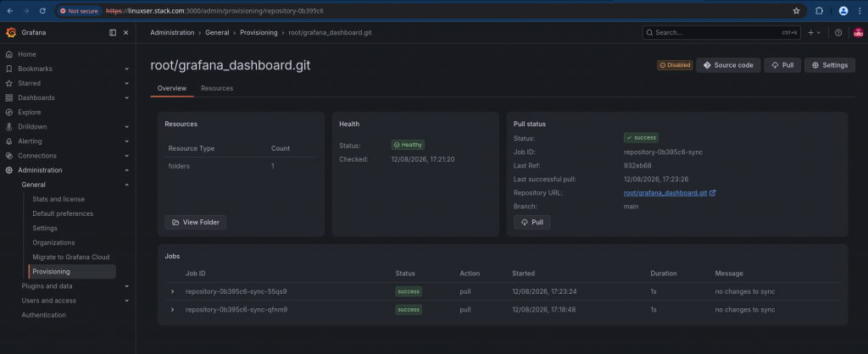Click the View Folder button
868x354 pixels.
(x=196, y=223)
